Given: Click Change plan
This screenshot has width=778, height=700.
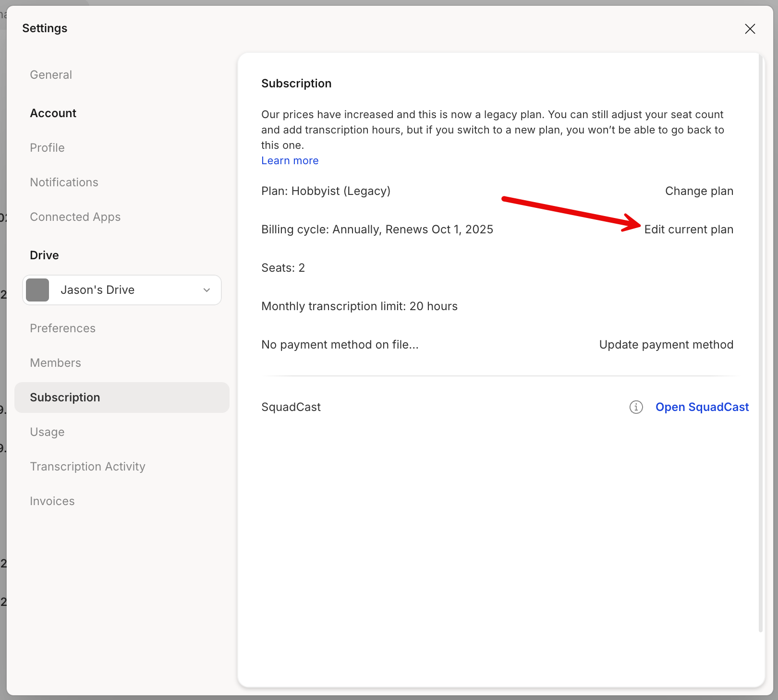Looking at the screenshot, I should [x=699, y=191].
